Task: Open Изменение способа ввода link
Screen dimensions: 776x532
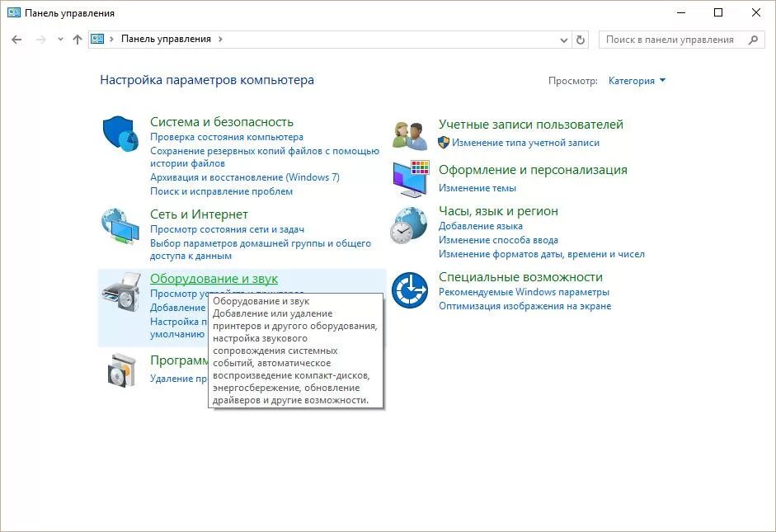Action: point(498,240)
